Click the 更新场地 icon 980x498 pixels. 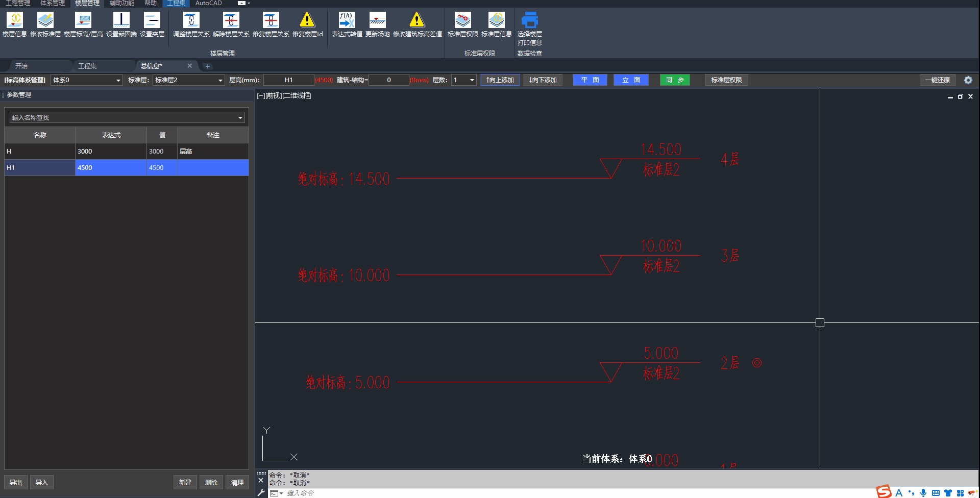[x=377, y=20]
